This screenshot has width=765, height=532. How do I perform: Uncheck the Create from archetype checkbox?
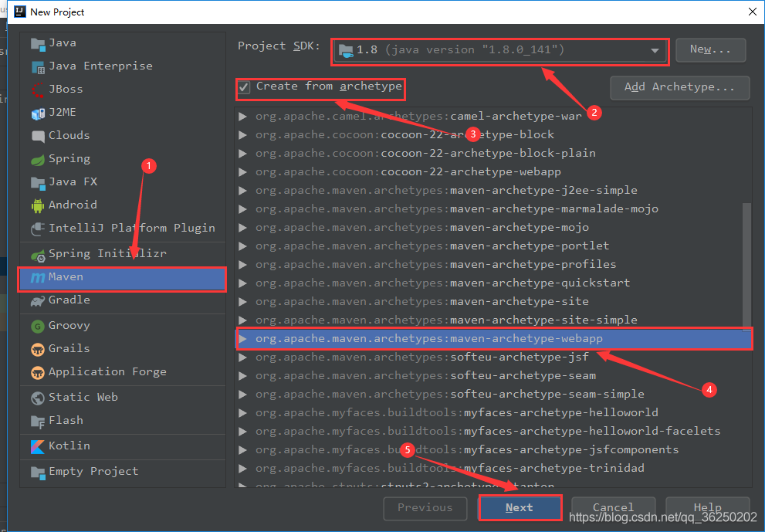[244, 87]
